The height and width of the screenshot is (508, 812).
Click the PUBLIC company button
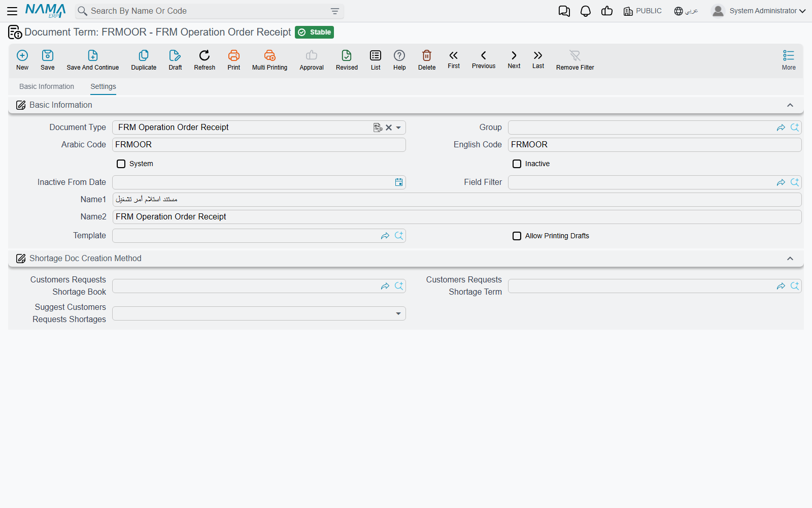tap(642, 11)
